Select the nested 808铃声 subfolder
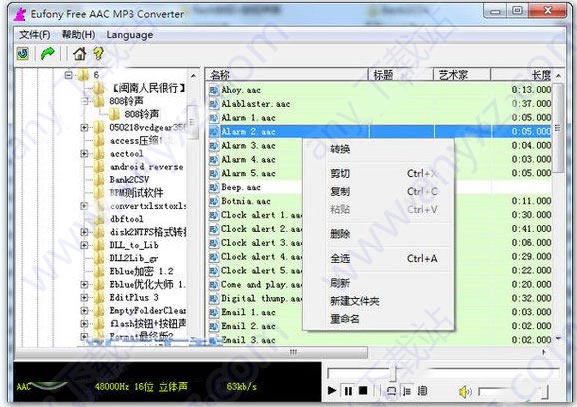This screenshot has height=407, width=577. coord(142,114)
